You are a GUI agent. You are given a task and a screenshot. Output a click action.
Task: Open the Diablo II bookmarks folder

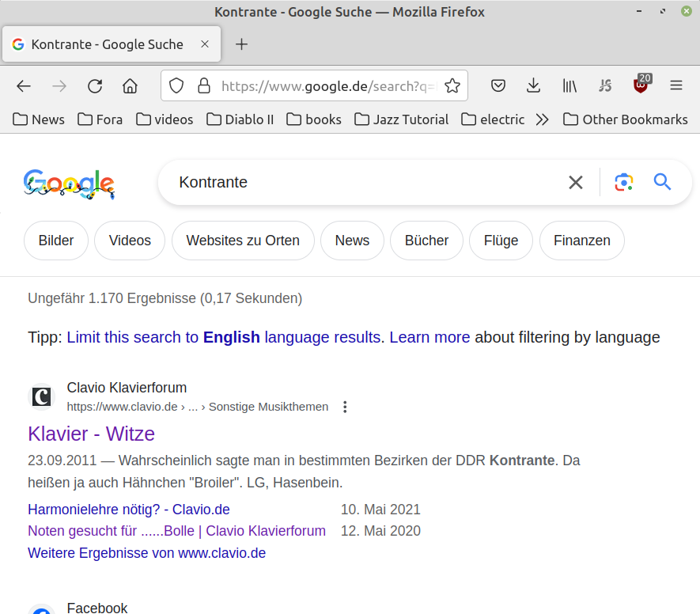pyautogui.click(x=240, y=119)
